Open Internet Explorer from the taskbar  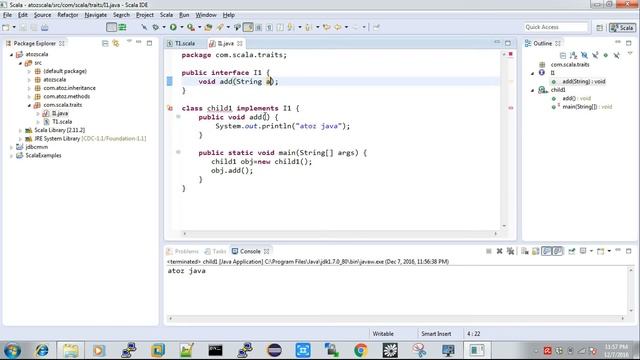pyautogui.click(x=42, y=350)
